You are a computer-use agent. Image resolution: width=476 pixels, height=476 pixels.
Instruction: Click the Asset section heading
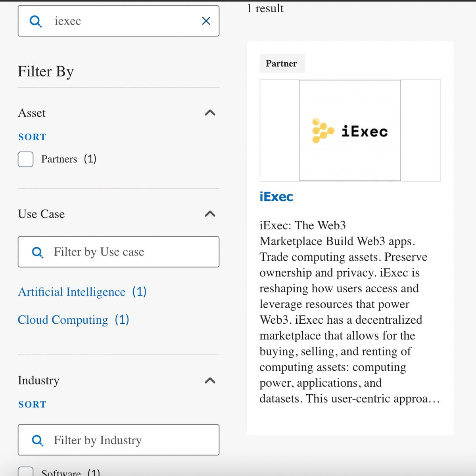(x=32, y=113)
